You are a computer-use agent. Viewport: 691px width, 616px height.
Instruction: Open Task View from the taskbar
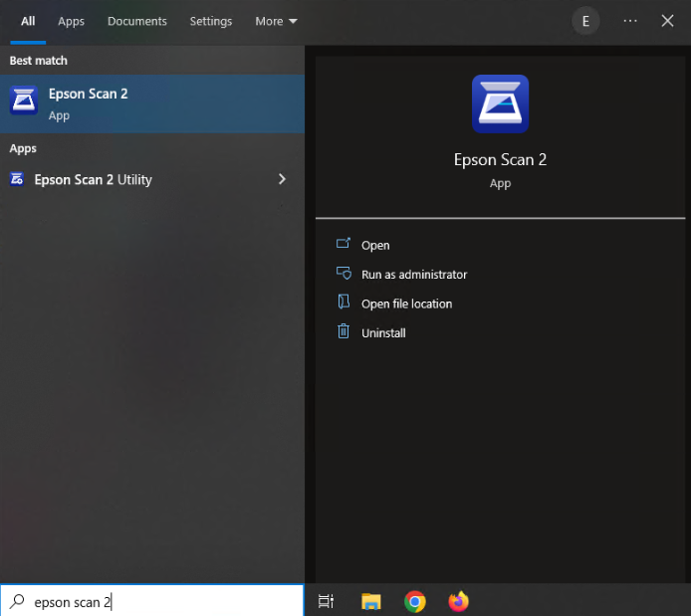pyautogui.click(x=326, y=601)
